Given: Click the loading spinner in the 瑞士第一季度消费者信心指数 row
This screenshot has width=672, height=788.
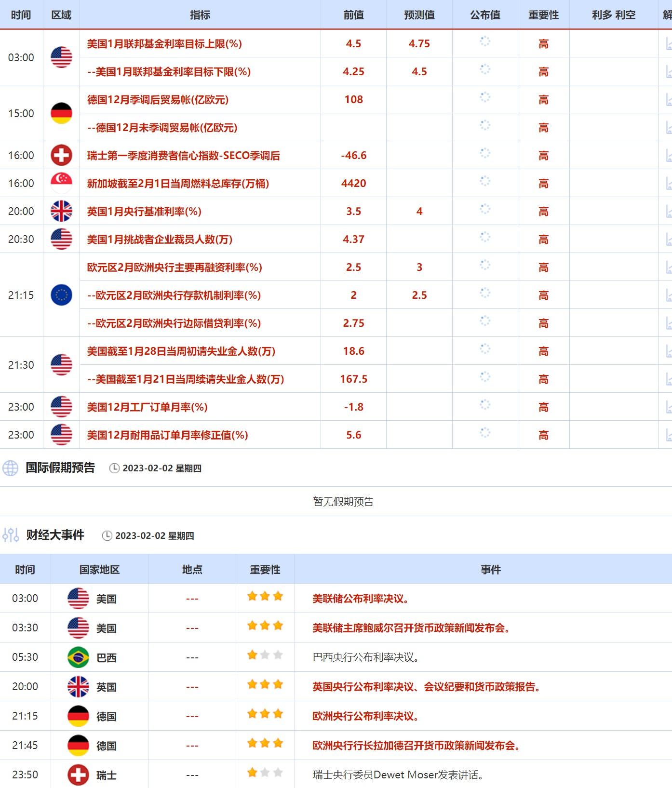Looking at the screenshot, I should click(x=485, y=154).
